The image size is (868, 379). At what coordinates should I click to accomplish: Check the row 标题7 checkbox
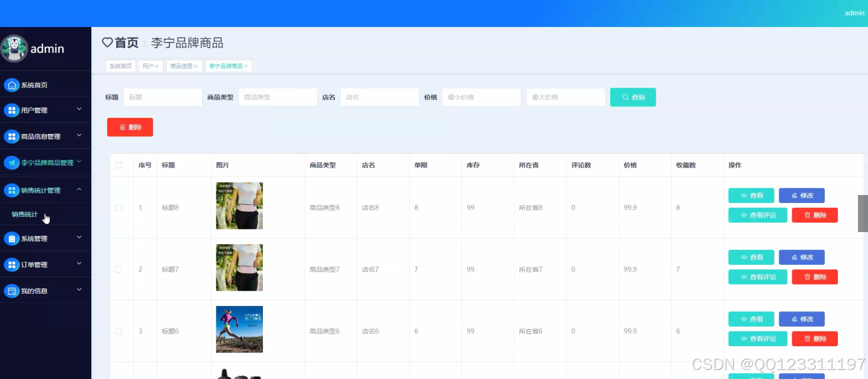118,270
